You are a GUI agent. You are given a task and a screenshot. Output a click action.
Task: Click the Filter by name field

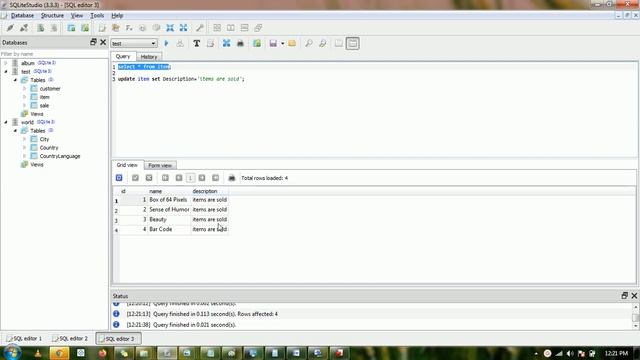[x=54, y=54]
